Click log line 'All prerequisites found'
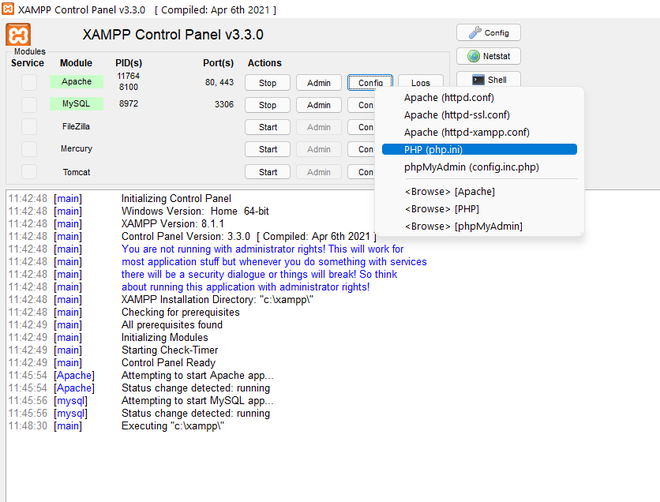660x502 pixels. [x=172, y=324]
